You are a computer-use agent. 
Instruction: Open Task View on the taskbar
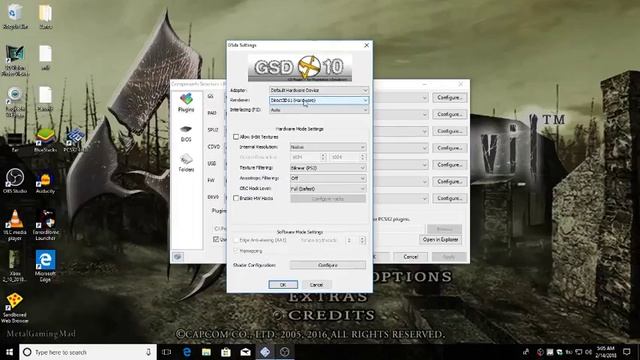(167, 352)
